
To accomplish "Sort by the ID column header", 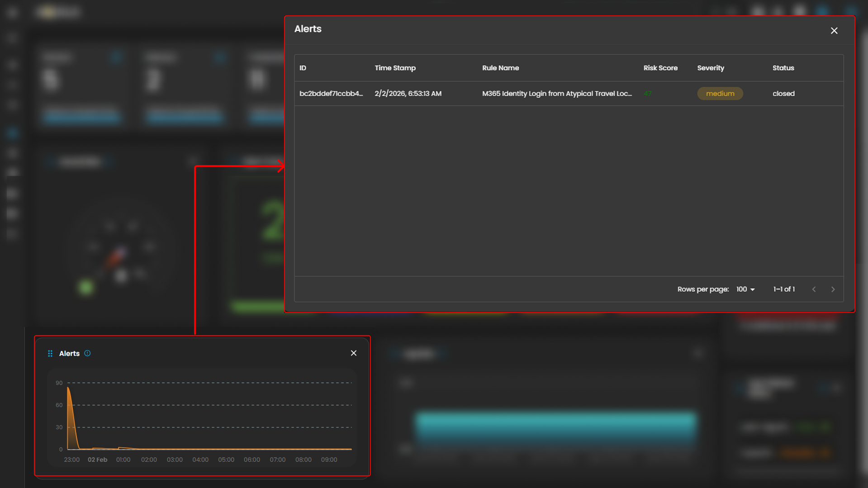I will 303,68.
